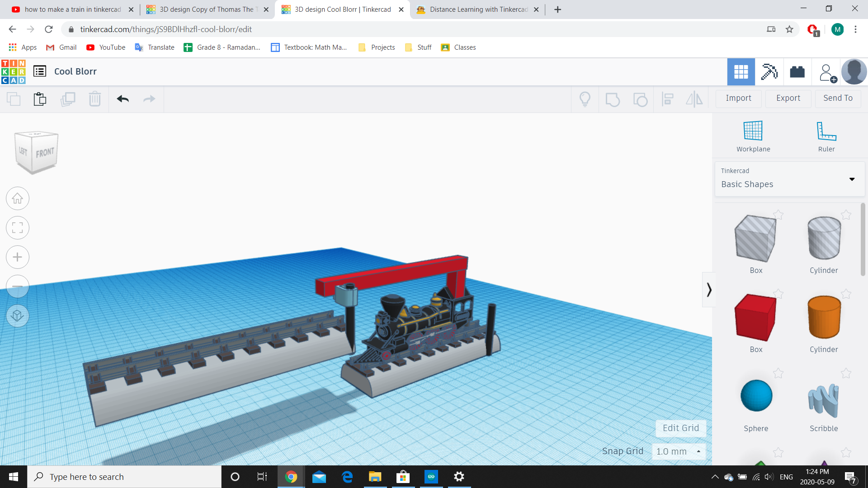Open the YouTube bookmark

(106, 47)
